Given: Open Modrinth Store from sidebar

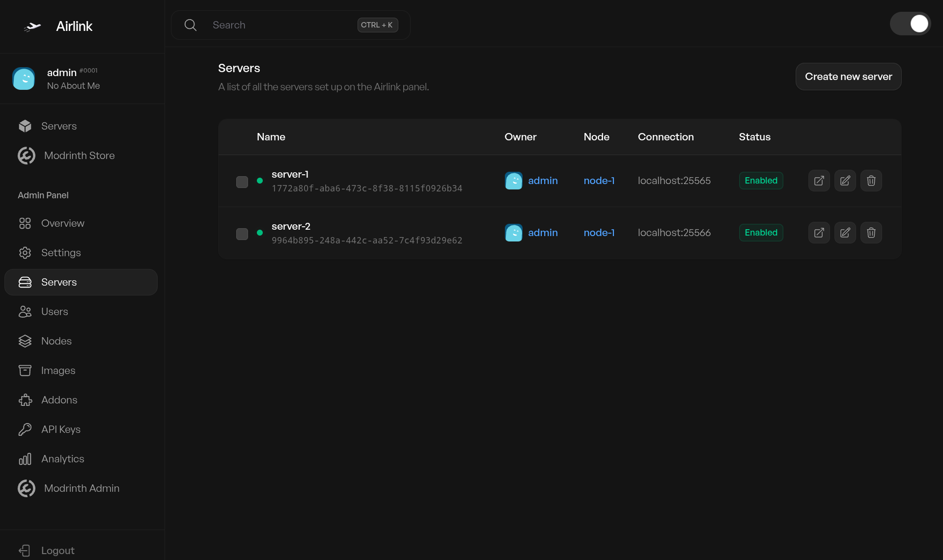Looking at the screenshot, I should point(79,156).
